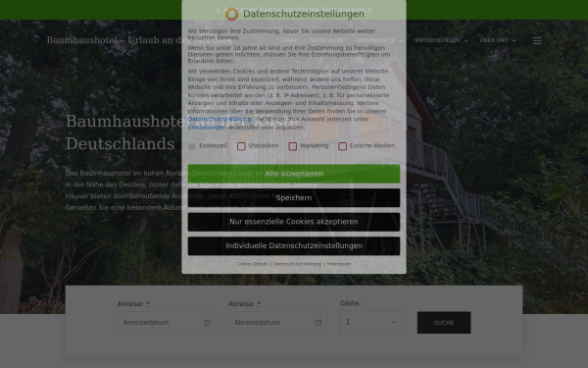Viewport: 588px width, 368px height.
Task: Click the Speichern button
Action: [294, 198]
